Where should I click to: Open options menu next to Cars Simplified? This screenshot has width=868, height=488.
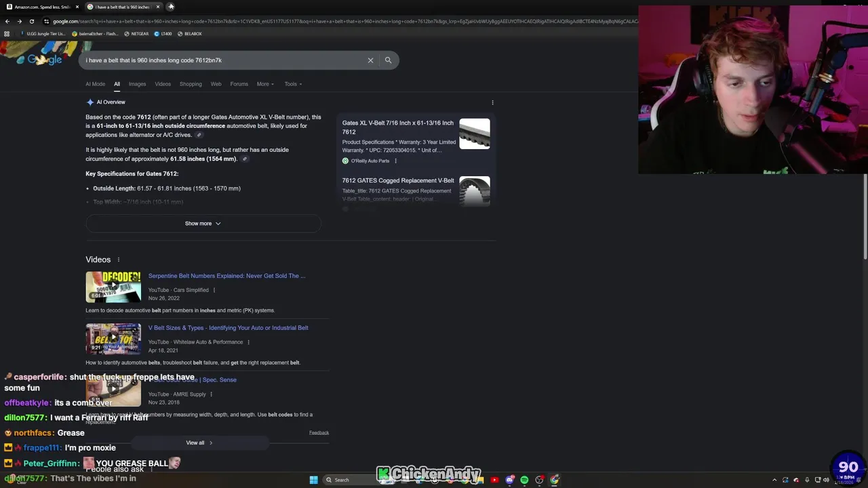point(214,290)
